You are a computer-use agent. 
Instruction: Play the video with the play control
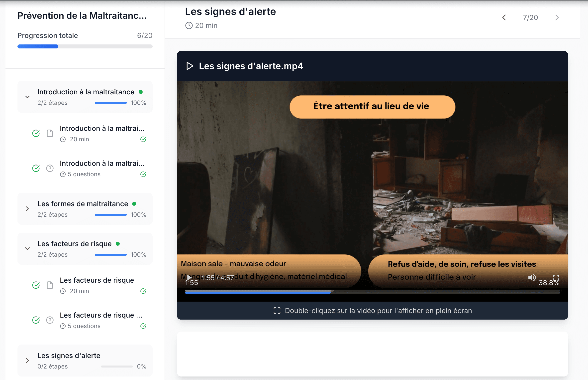click(x=189, y=277)
